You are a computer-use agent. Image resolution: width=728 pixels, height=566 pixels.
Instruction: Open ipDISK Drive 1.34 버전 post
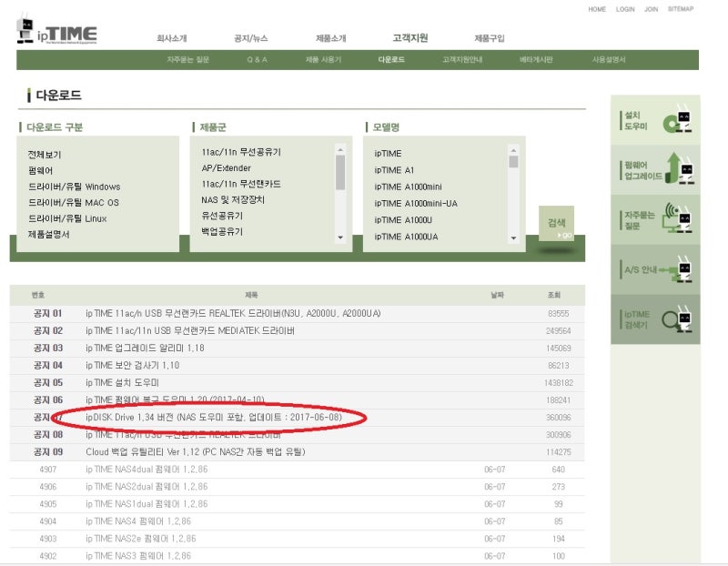click(214, 417)
